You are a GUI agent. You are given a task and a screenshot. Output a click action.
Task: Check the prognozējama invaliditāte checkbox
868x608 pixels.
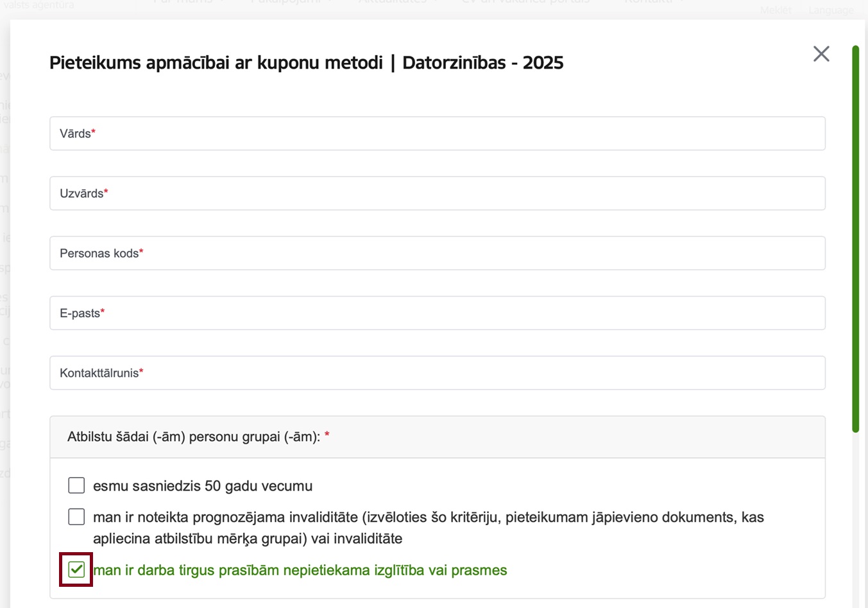click(76, 516)
